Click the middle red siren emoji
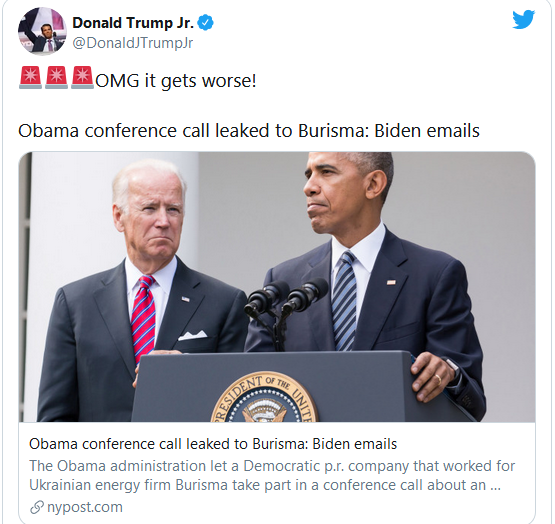Viewport: 555px width, 524px height. click(x=56, y=77)
